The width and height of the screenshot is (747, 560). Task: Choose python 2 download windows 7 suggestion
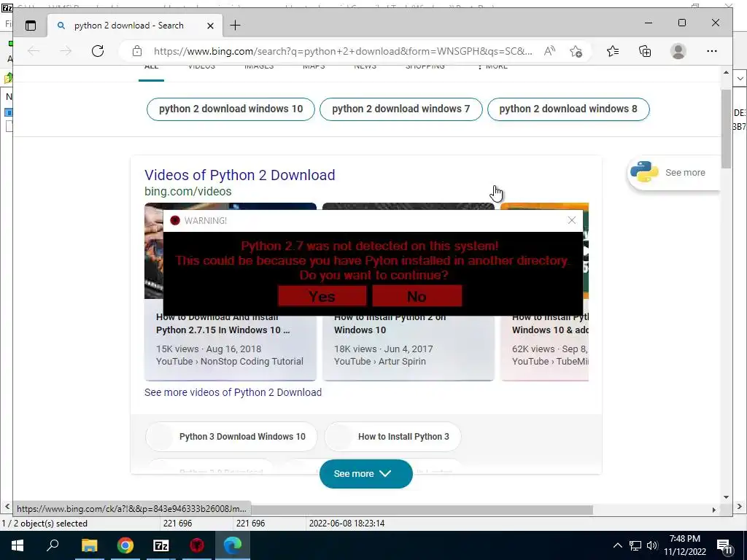[400, 109]
